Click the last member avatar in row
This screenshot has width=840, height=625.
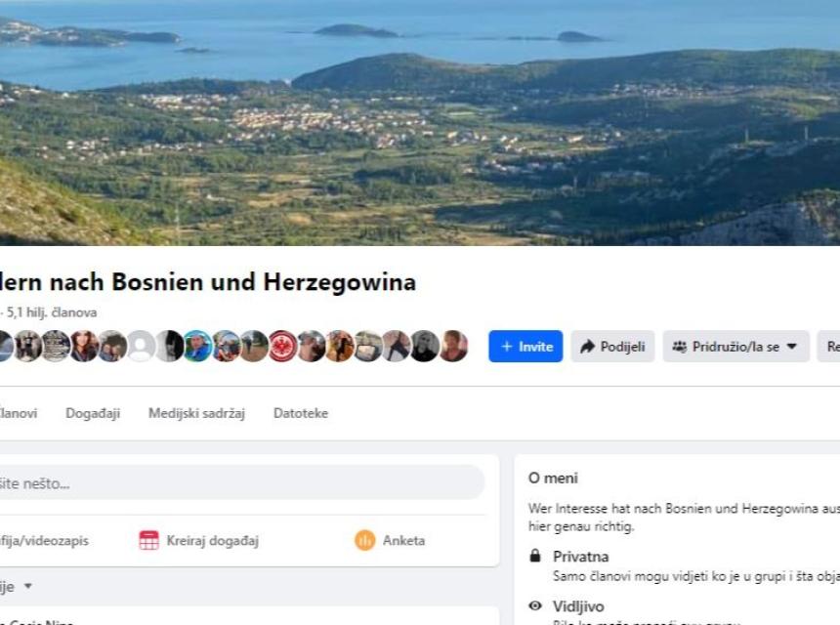[453, 346]
